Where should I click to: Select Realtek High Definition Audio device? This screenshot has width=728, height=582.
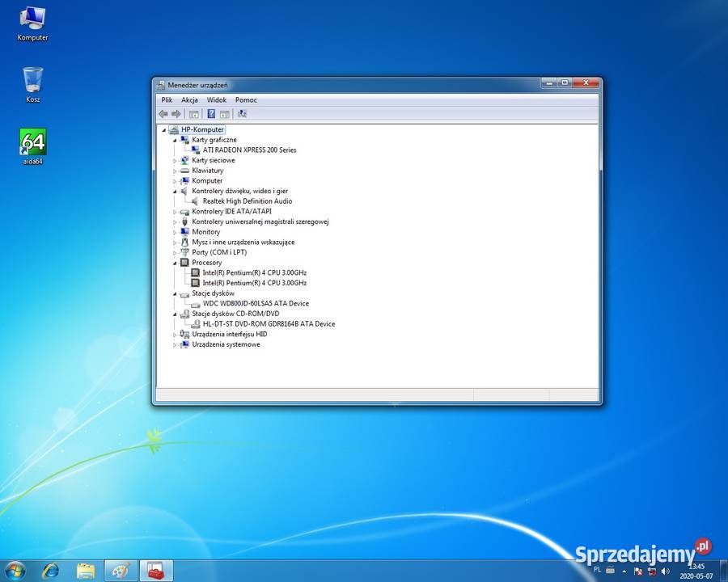click(248, 201)
